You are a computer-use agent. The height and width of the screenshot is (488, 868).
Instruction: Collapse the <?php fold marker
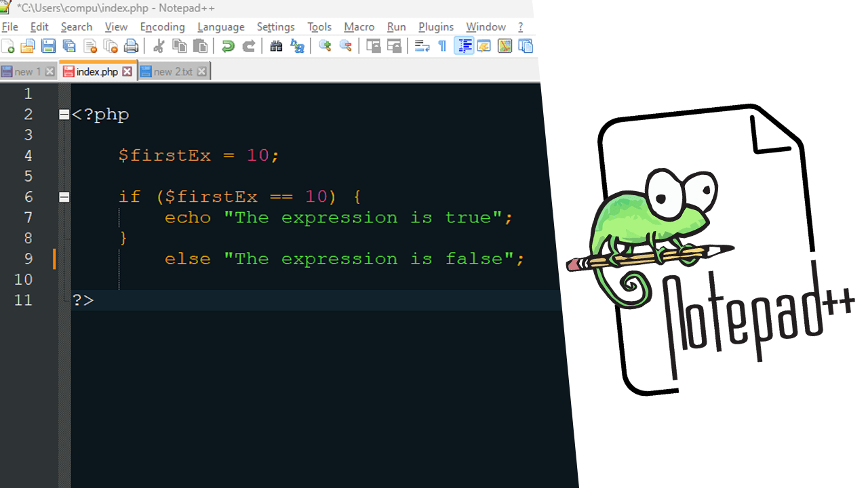(x=64, y=115)
